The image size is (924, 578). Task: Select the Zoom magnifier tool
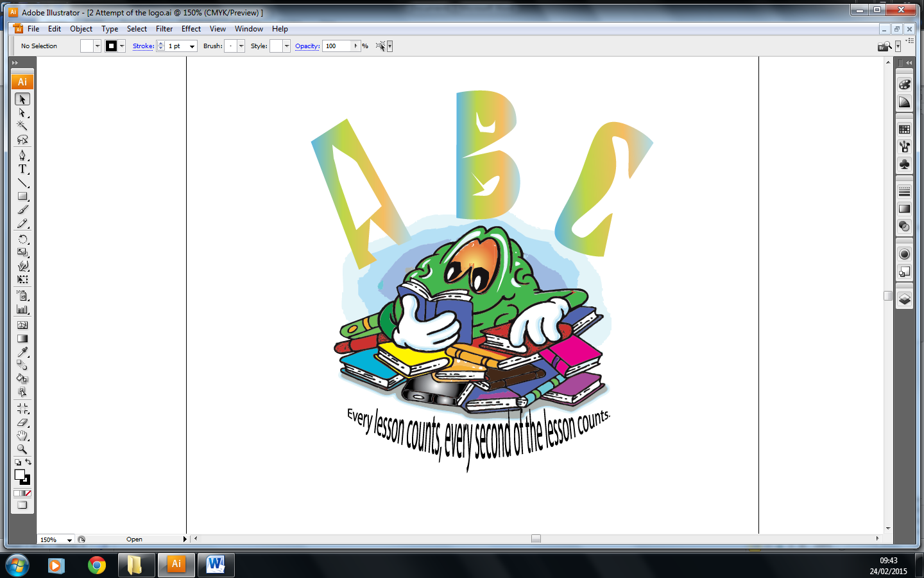22,449
